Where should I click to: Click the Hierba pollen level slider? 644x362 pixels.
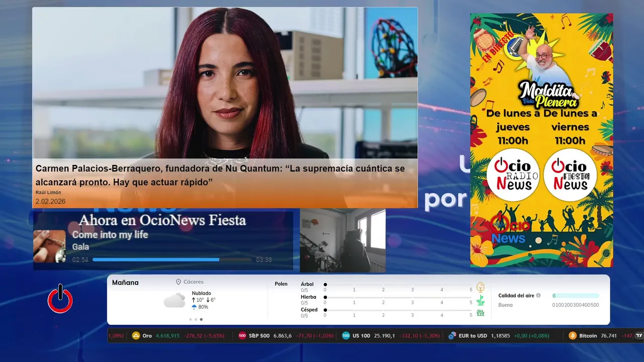tap(398, 297)
